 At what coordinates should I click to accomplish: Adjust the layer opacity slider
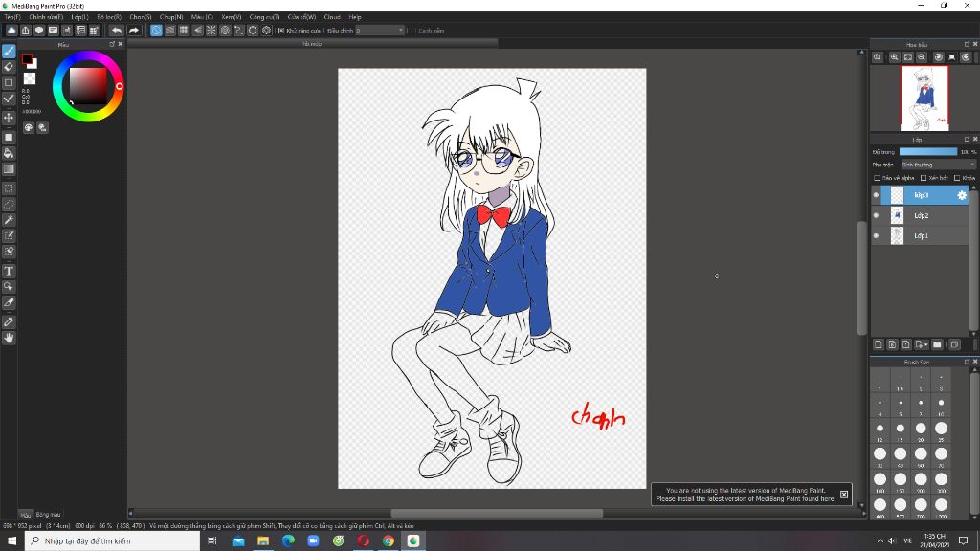tap(928, 152)
